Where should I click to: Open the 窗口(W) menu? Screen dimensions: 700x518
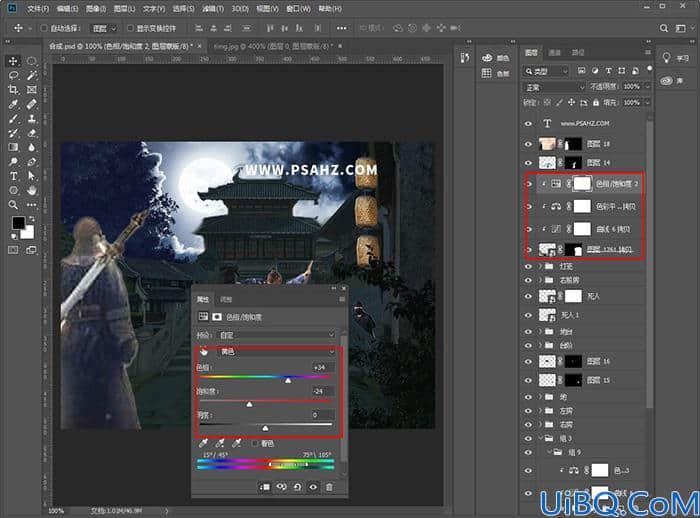[298, 8]
